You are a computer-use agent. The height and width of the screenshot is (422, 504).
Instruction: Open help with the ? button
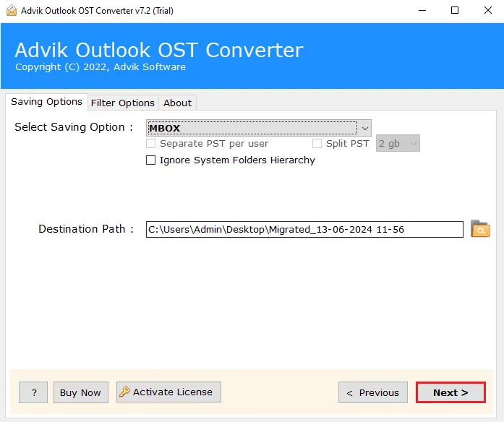coord(33,392)
